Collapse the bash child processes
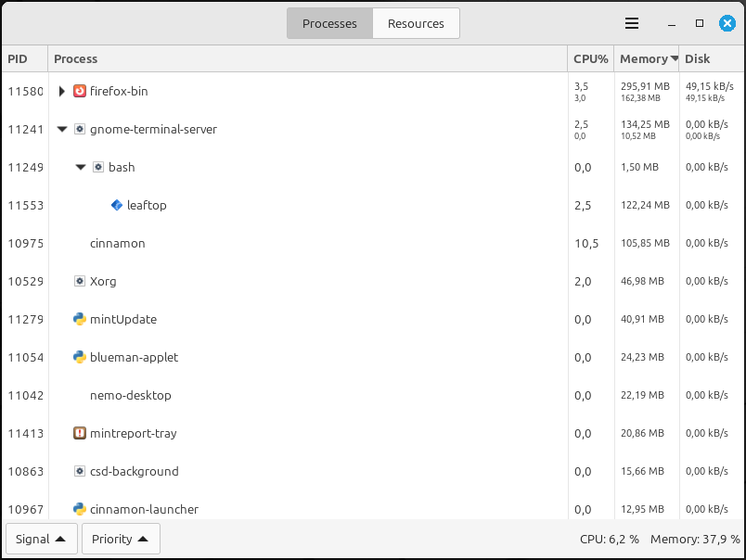 (81, 167)
